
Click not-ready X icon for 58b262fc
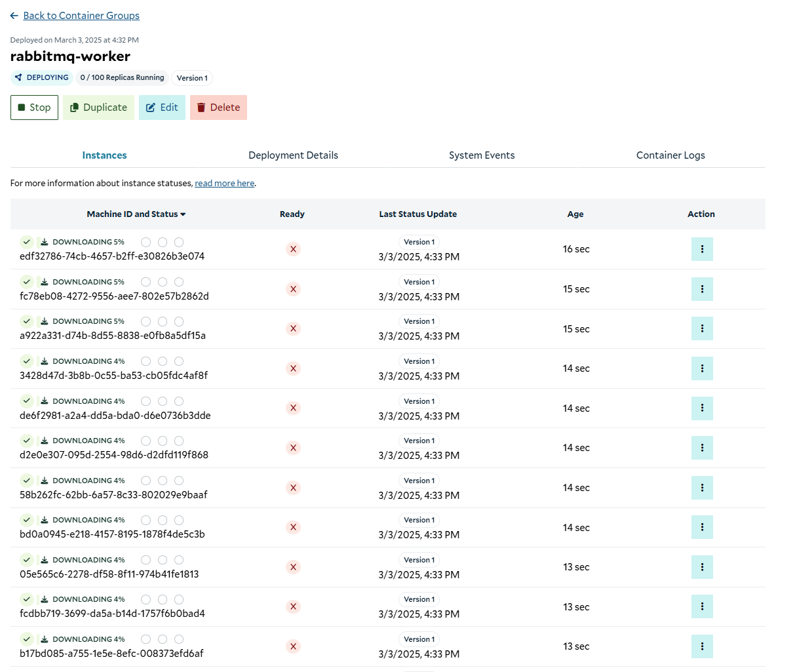(x=293, y=488)
